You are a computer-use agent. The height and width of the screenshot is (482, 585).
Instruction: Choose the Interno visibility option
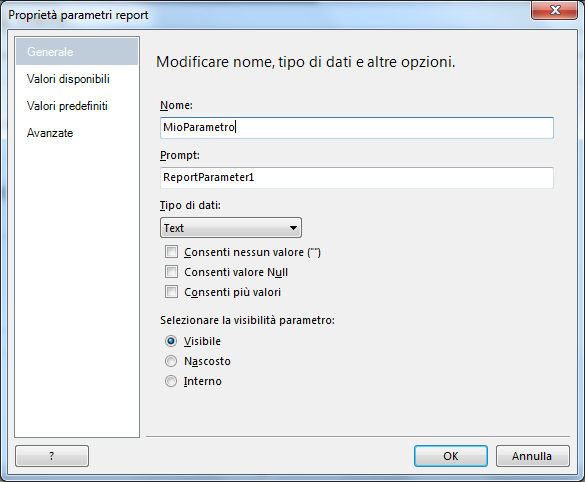coord(171,381)
